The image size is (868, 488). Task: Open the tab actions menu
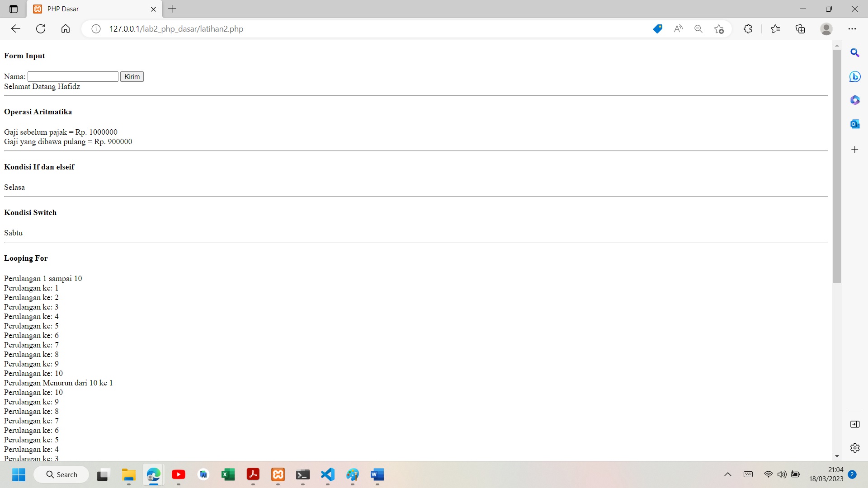tap(13, 9)
